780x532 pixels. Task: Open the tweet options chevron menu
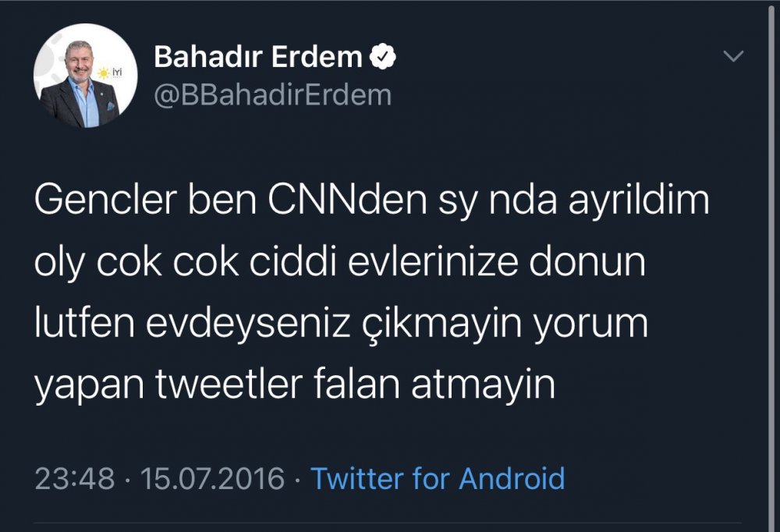pyautogui.click(x=734, y=57)
